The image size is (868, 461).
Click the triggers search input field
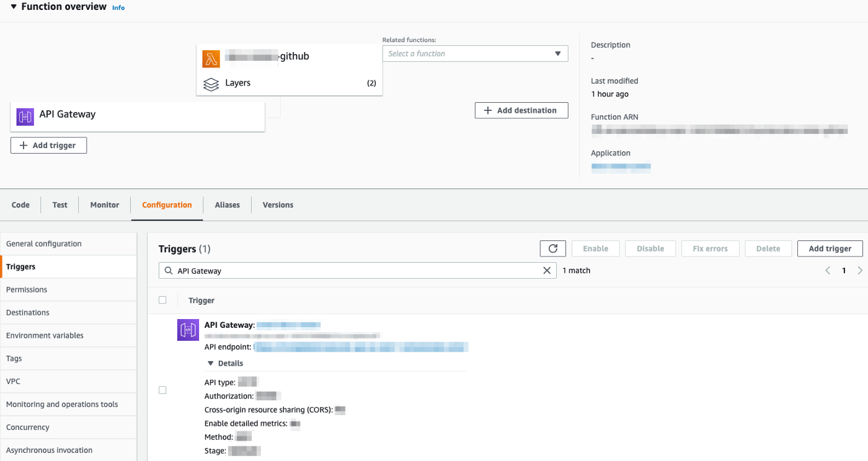358,270
